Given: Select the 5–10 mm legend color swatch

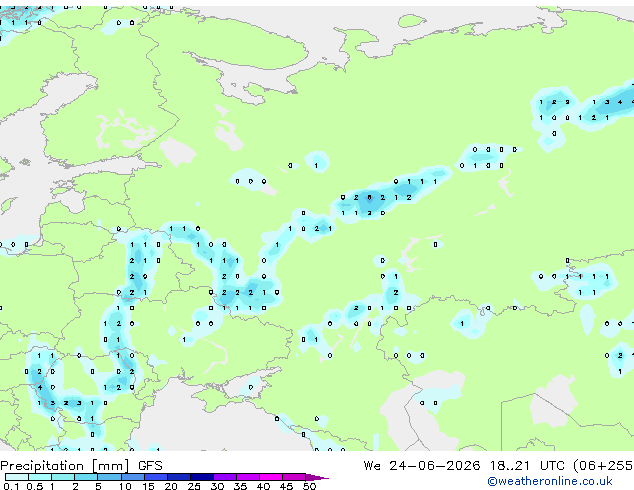Looking at the screenshot, I should pos(110,477).
